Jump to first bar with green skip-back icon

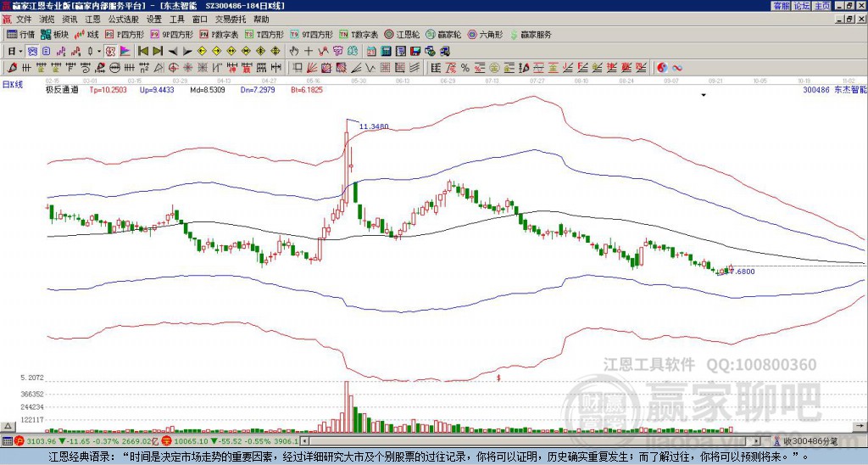(x=142, y=51)
